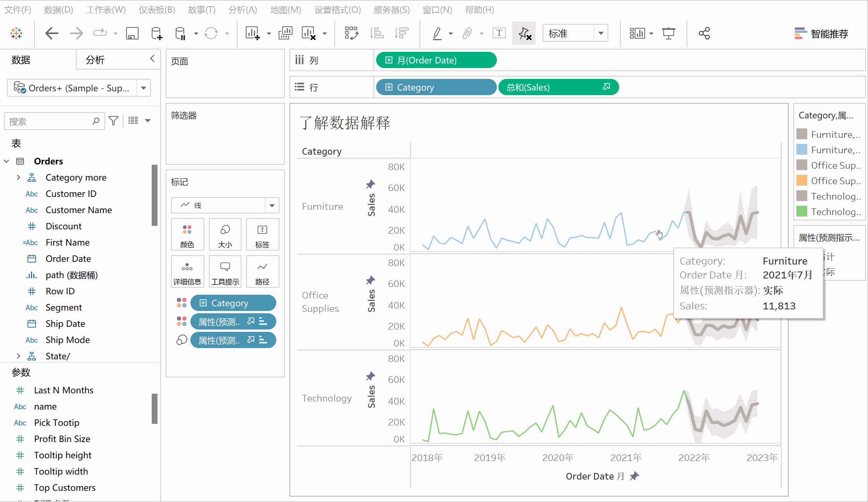Click the Swap rows and columns icon

coord(351,34)
